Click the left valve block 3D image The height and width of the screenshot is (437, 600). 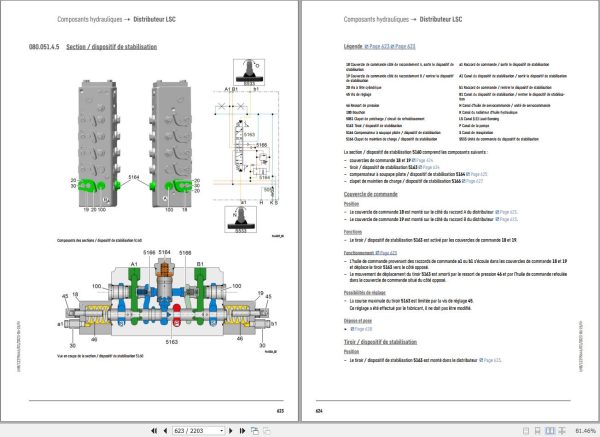coord(99,143)
